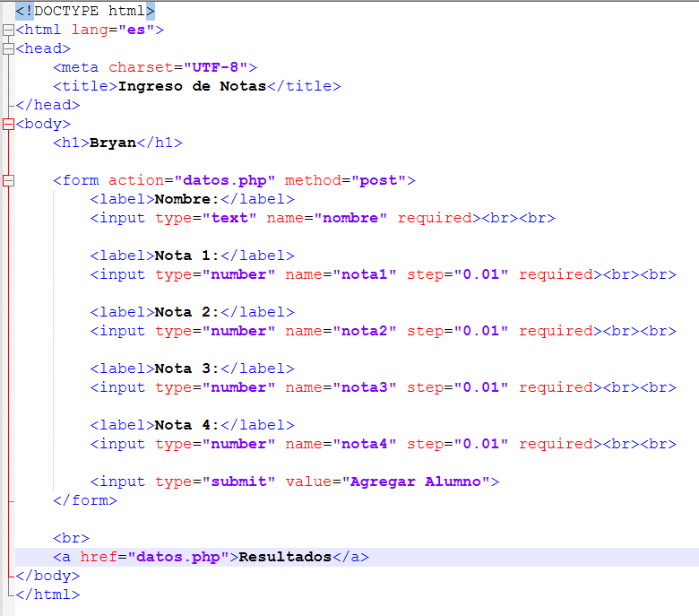This screenshot has width=699, height=616.
Task: Click the DOCTYPE html declaration
Action: point(85,11)
